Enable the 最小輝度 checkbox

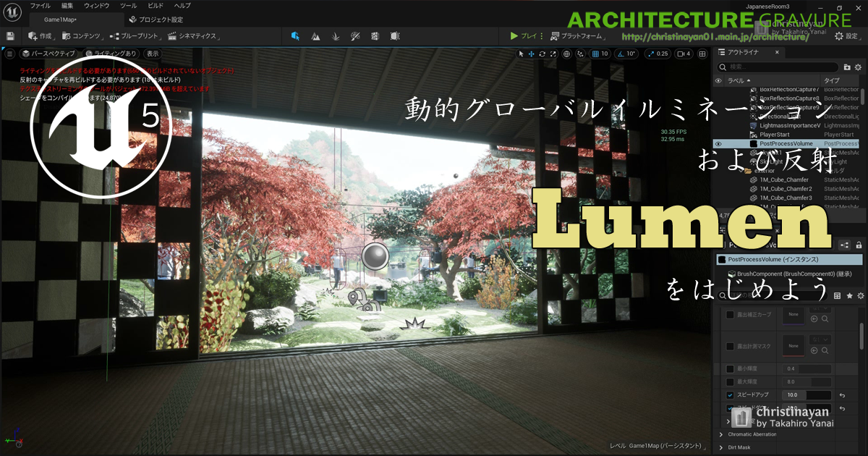(x=730, y=369)
